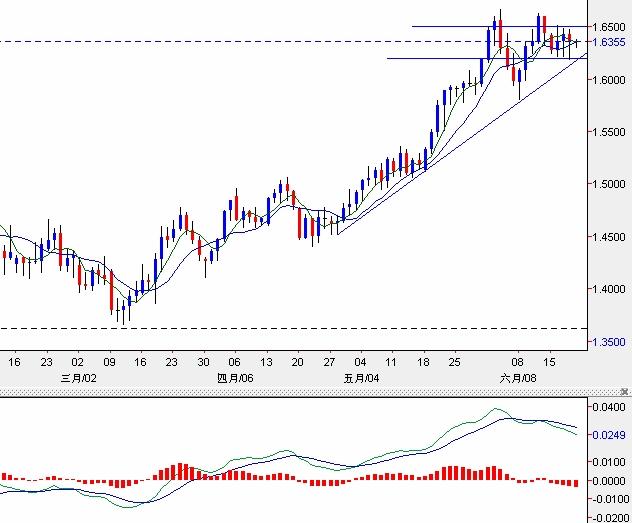The image size is (632, 523).
Task: Click the -0.0100 MACD scale label
Action: [x=610, y=500]
